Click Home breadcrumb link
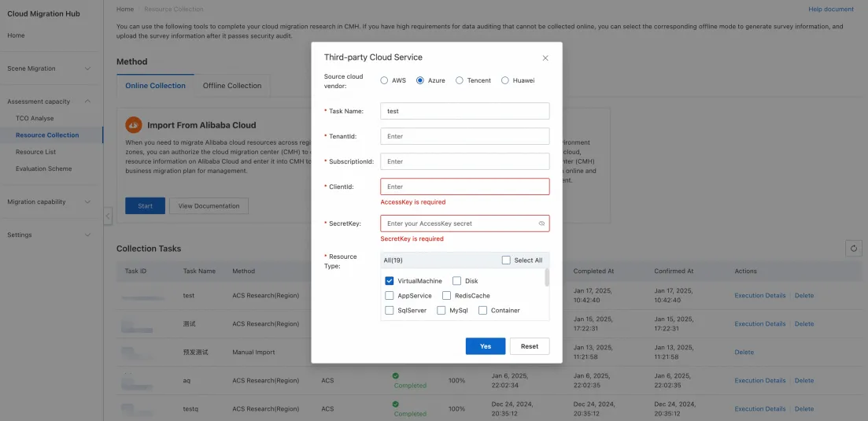This screenshot has height=421, width=868. (125, 9)
